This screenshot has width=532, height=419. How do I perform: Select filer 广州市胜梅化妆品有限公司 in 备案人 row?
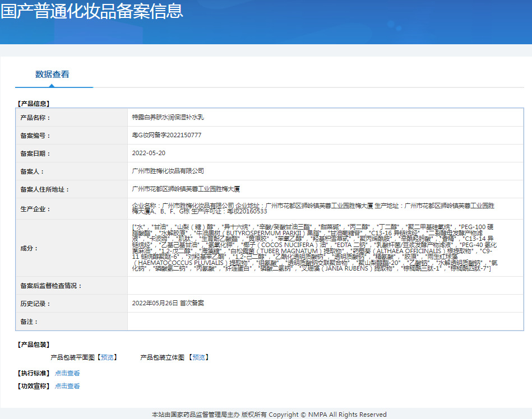pyautogui.click(x=168, y=171)
